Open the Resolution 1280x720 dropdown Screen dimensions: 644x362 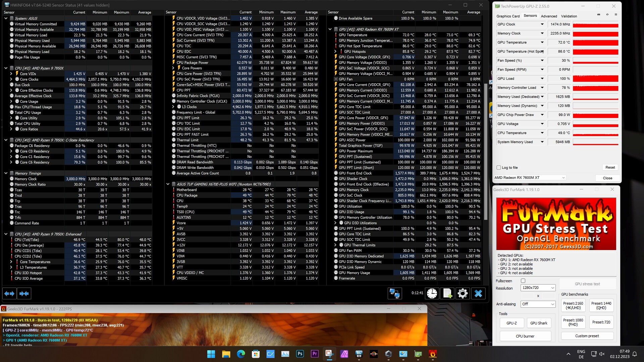(538, 288)
